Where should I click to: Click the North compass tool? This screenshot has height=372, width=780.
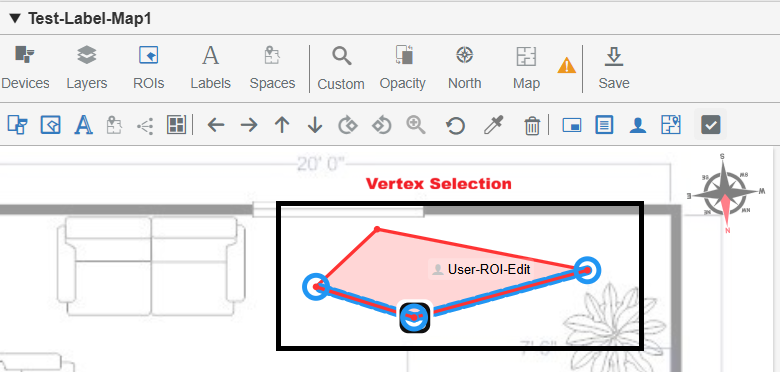pos(465,67)
